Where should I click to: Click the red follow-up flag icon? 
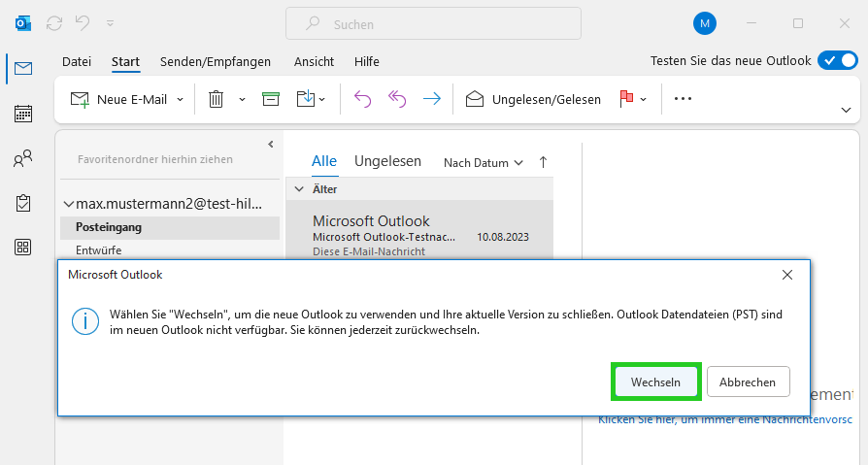626,99
